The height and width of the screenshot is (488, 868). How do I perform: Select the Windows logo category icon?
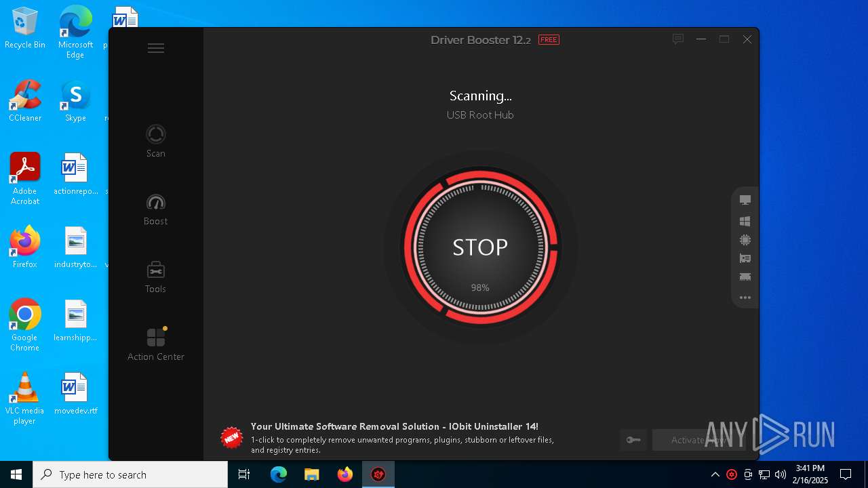(745, 221)
